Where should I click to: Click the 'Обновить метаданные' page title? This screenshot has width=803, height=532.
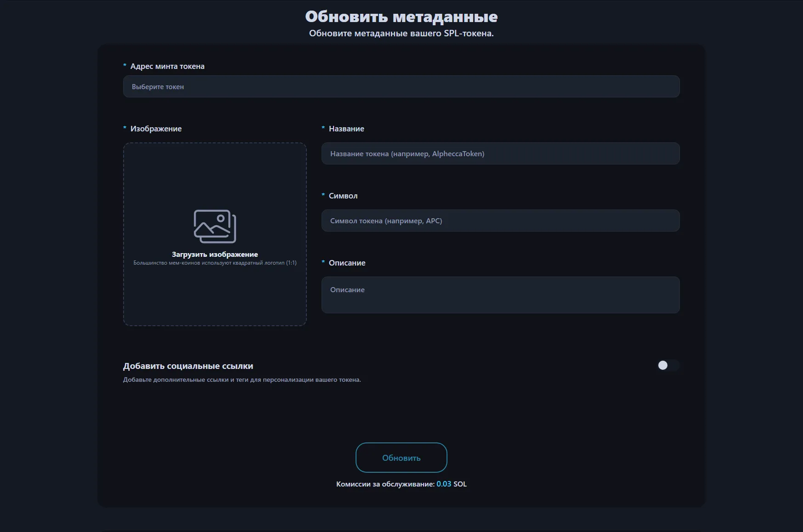click(x=401, y=17)
